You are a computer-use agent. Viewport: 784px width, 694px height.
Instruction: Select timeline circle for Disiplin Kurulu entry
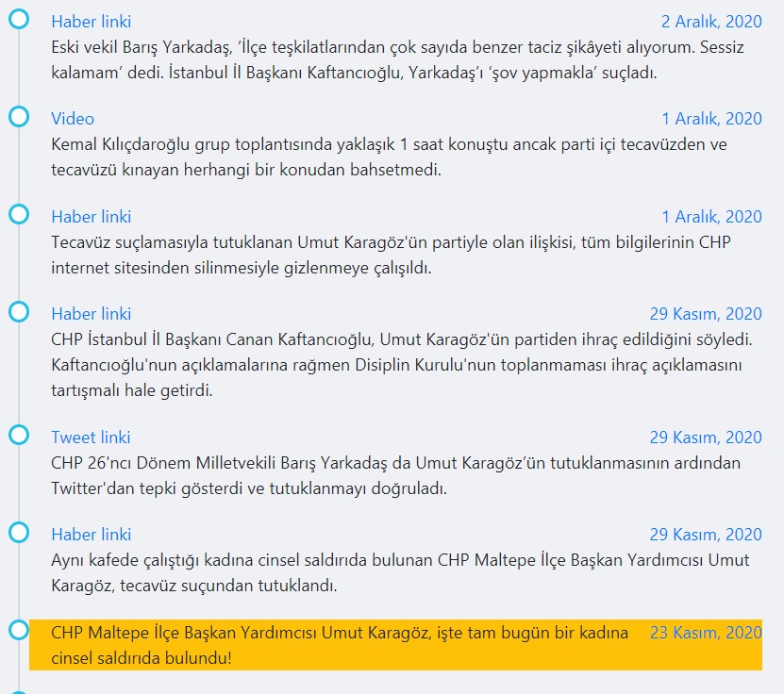point(19,312)
